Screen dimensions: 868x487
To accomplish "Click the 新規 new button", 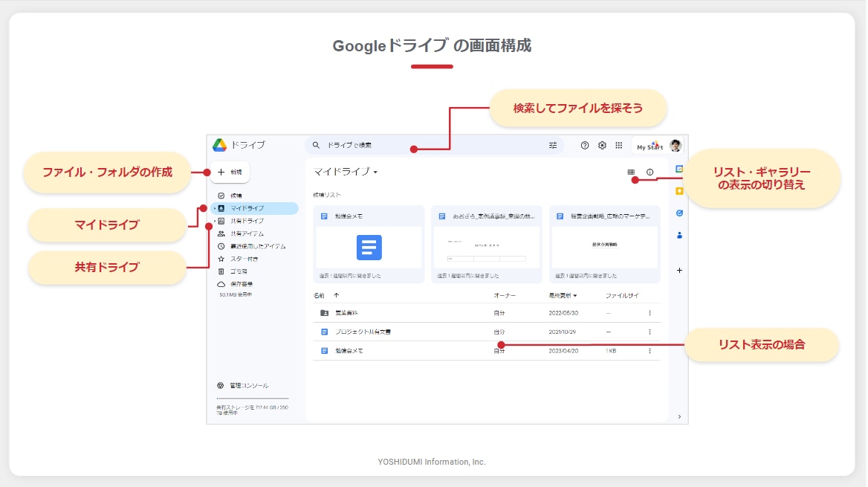I will pos(230,172).
